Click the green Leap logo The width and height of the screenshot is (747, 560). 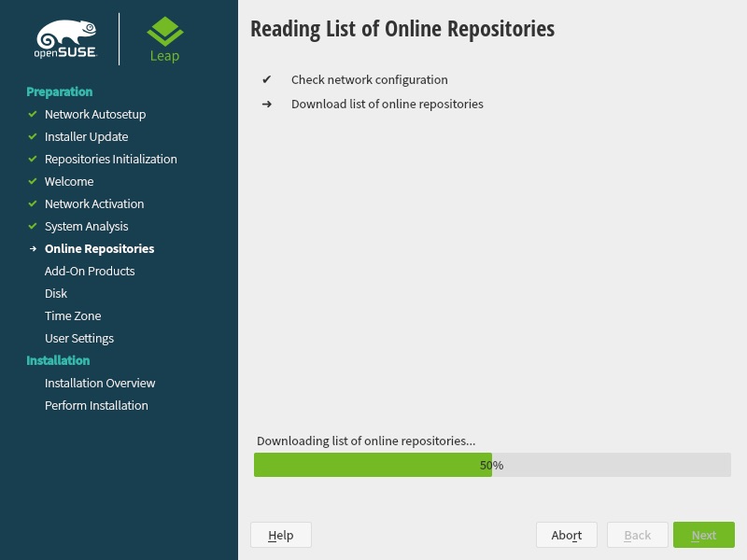point(165,39)
